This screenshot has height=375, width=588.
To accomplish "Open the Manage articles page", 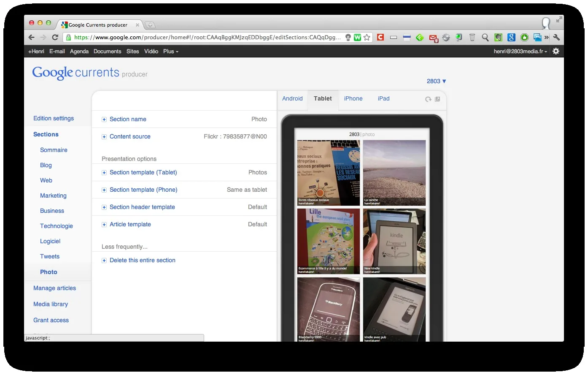I will (54, 288).
